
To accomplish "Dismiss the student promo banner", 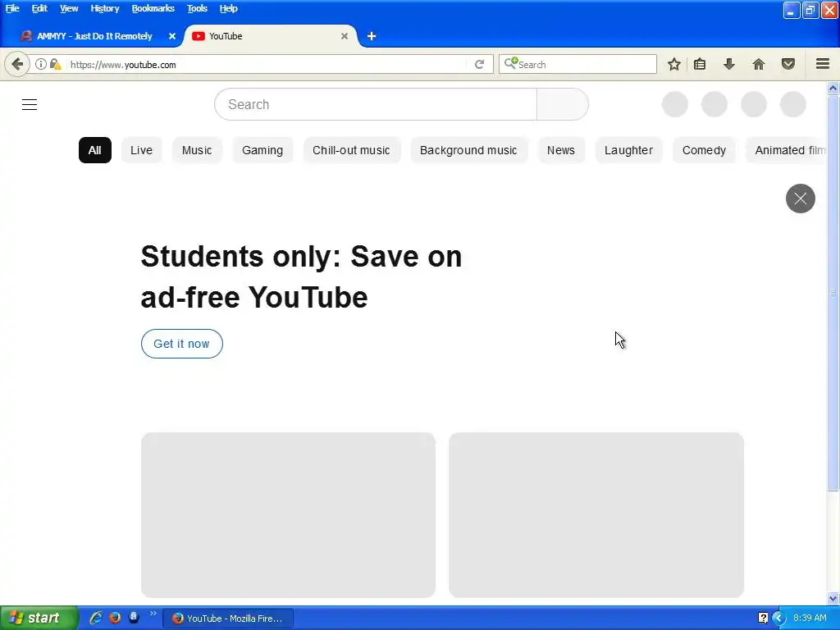I will click(801, 199).
